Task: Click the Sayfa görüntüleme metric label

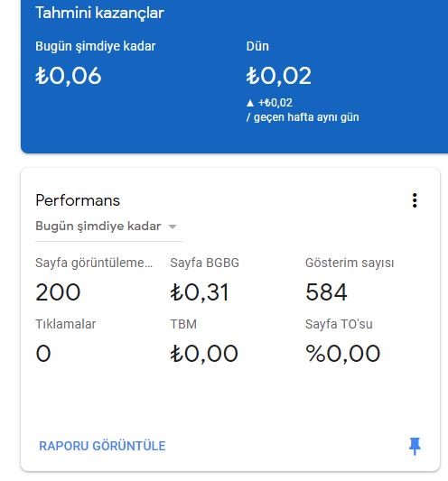Action: (94, 263)
